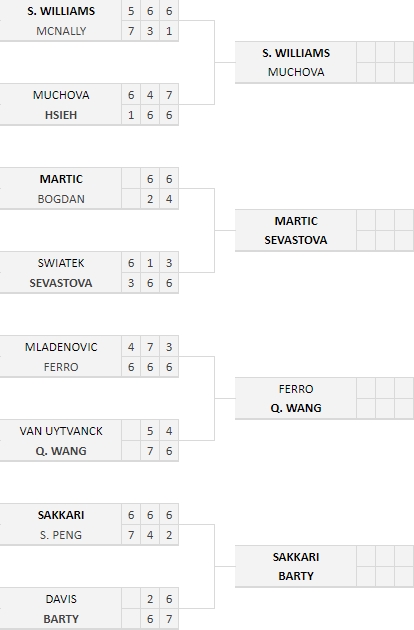Click MLADENOVIC player name
Image resolution: width=414 pixels, height=630 pixels.
[61, 347]
